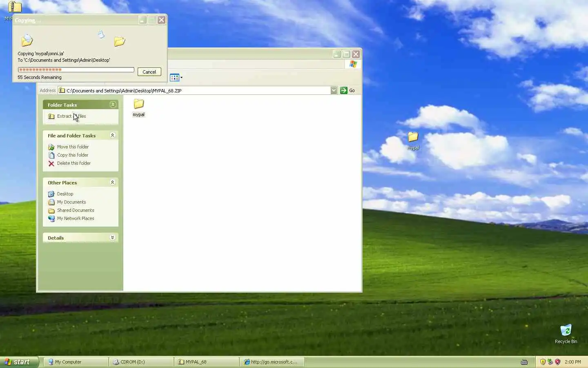Click the zip icon in address bar
This screenshot has width=588, height=368.
click(x=62, y=90)
